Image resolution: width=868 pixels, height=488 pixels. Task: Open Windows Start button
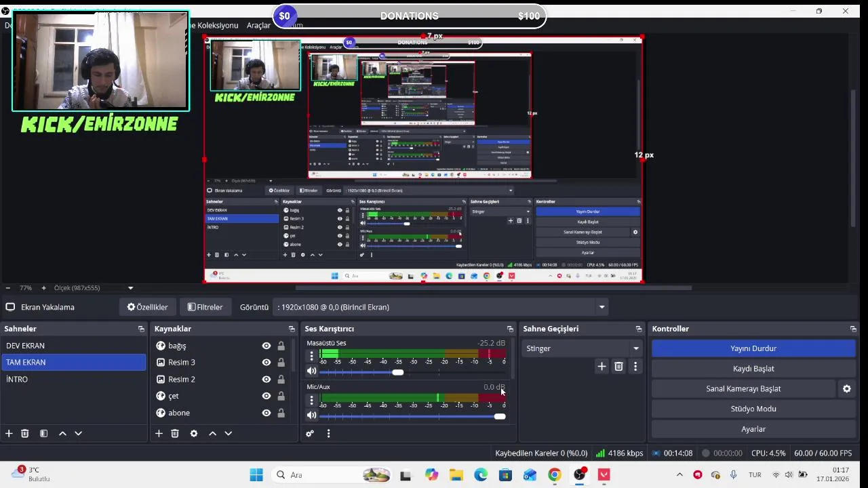click(256, 475)
